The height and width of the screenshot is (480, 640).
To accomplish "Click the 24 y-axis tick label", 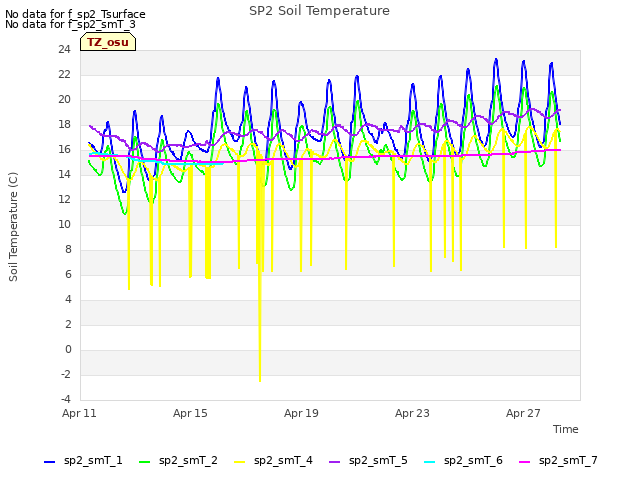I will pyautogui.click(x=64, y=49).
